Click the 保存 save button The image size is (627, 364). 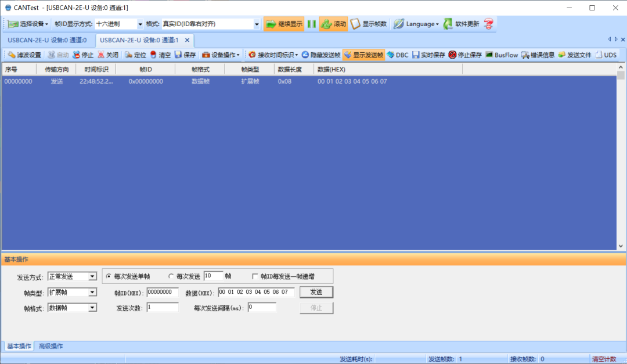point(185,55)
